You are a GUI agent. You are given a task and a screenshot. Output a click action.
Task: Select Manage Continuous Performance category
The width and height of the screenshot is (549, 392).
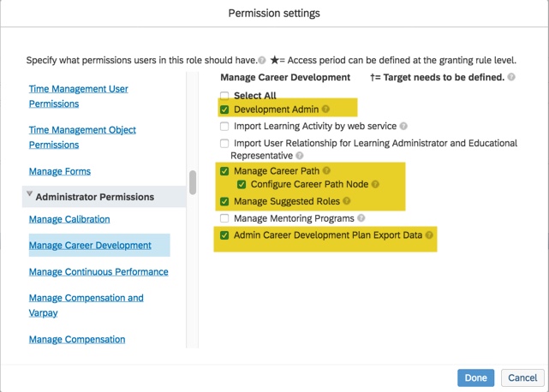[x=98, y=272]
